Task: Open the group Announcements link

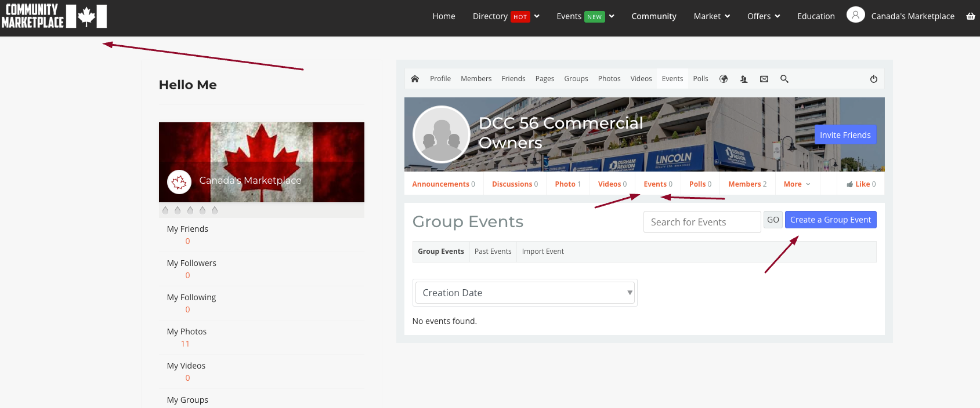Action: pos(443,184)
